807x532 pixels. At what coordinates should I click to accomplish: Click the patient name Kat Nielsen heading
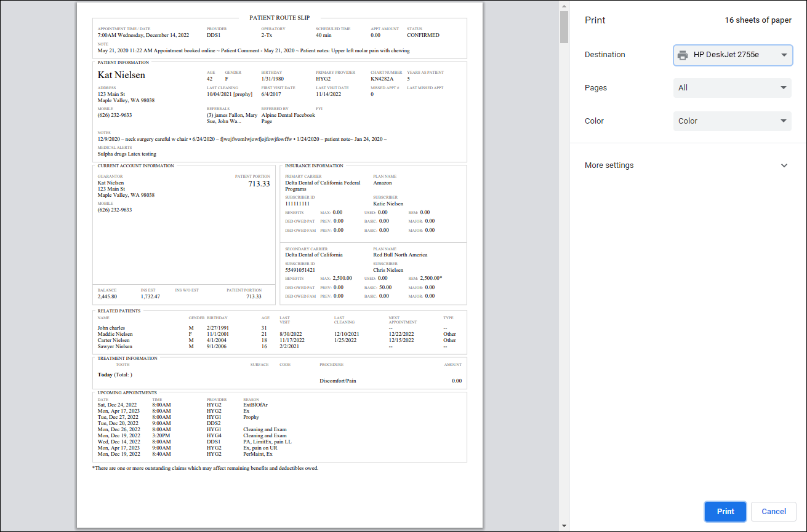(x=121, y=75)
